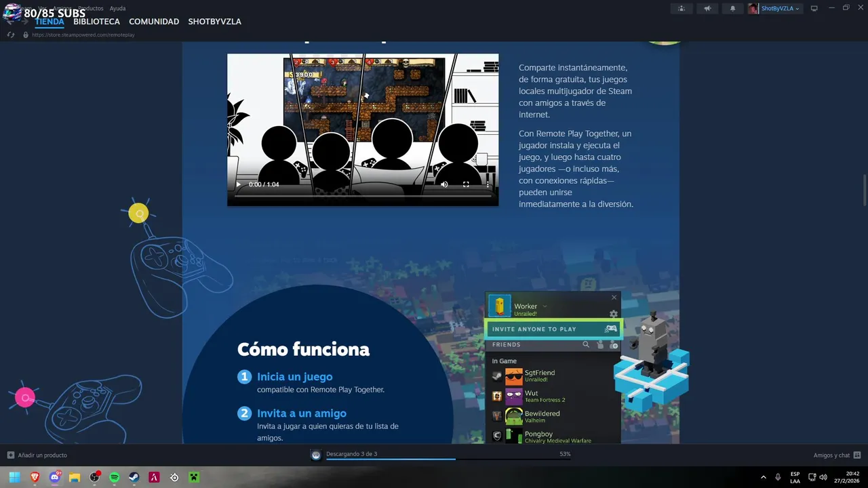Click the downloading game icon in bottom bar
Viewport: 868px width, 488px height.
(315, 455)
